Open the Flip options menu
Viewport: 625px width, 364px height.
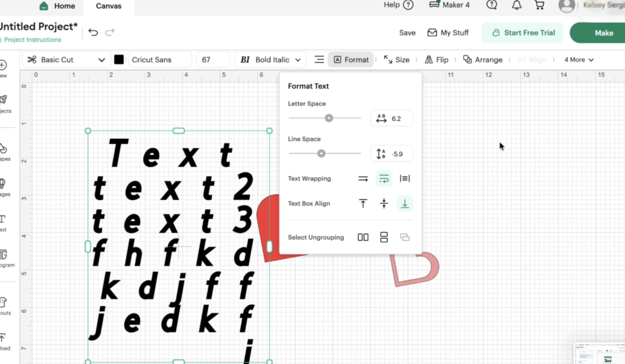(x=436, y=60)
